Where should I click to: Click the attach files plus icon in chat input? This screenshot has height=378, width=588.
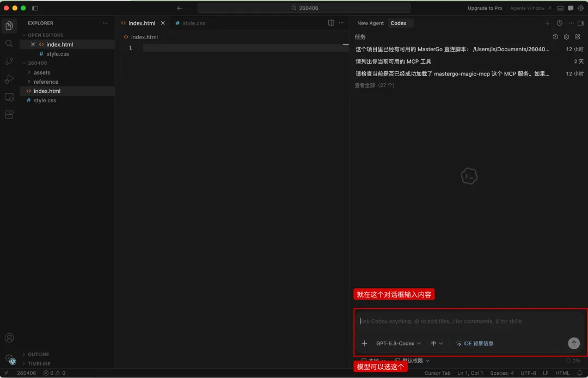click(x=365, y=343)
